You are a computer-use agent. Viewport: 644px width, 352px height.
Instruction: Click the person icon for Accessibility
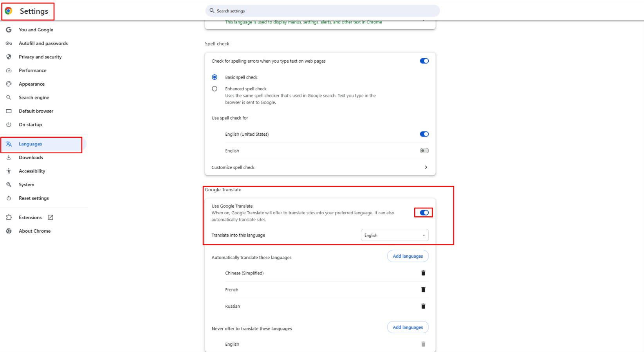pos(9,171)
